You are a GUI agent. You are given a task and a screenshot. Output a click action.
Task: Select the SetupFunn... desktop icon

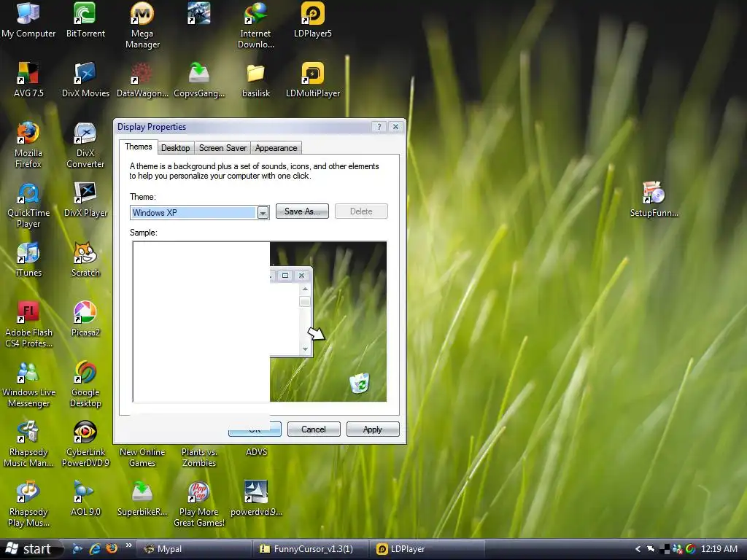[654, 200]
